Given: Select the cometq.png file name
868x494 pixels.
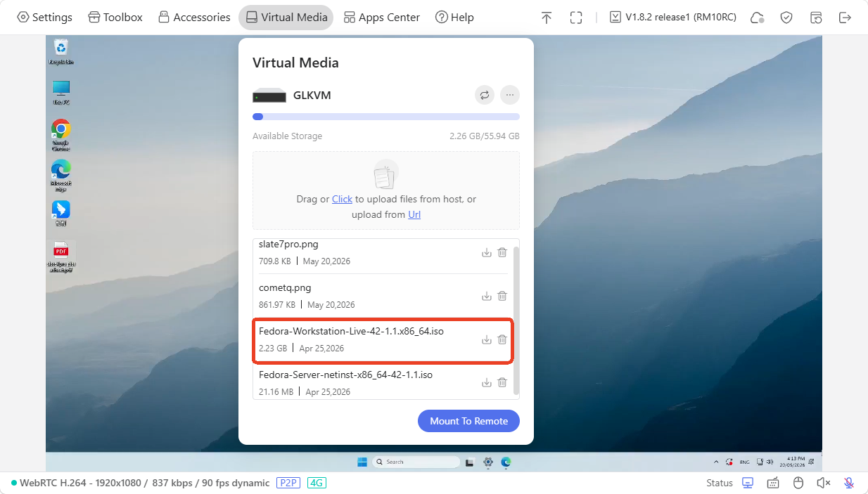Looking at the screenshot, I should pyautogui.click(x=285, y=287).
